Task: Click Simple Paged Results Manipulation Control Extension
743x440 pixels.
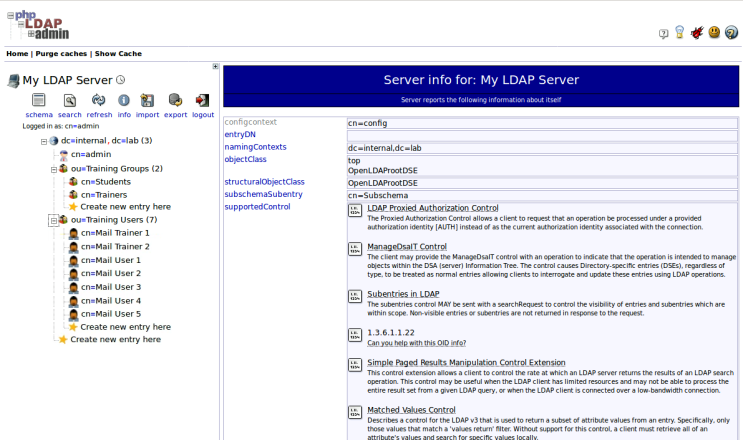Action: coord(466,362)
